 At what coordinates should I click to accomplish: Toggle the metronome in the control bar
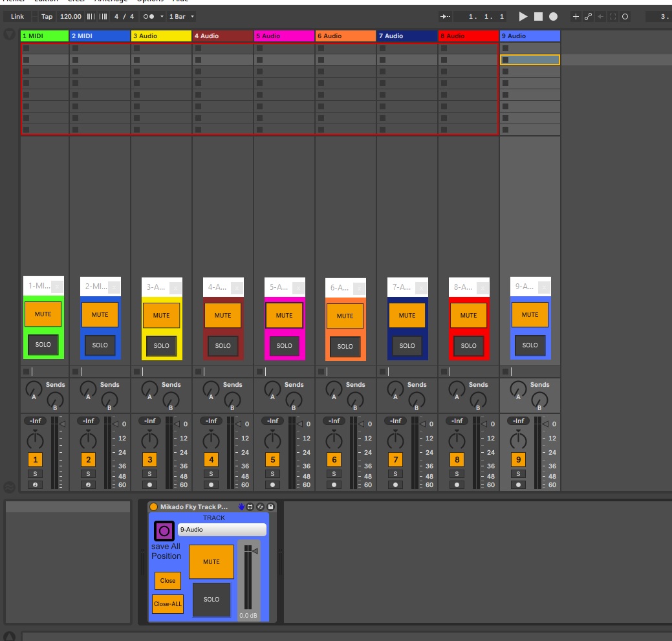[148, 16]
